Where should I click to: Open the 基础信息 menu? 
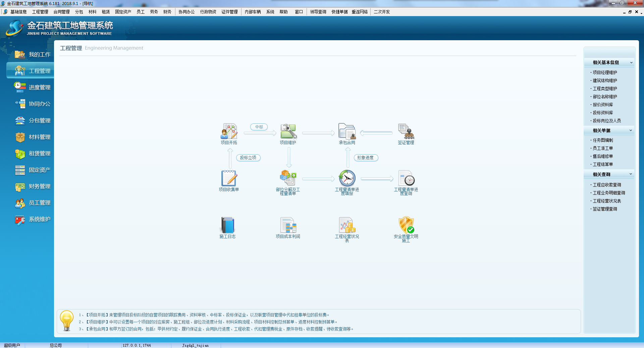[x=18, y=12]
